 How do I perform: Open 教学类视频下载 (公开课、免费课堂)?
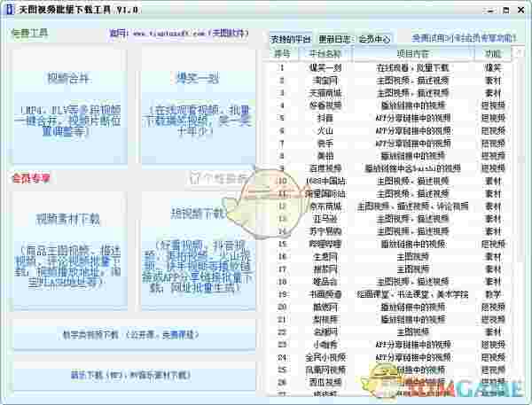click(134, 334)
